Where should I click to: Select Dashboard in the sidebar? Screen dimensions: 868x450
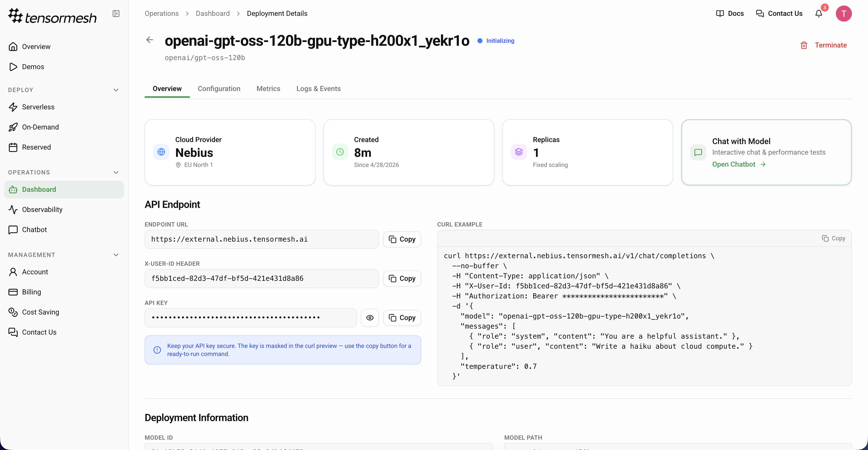point(64,190)
